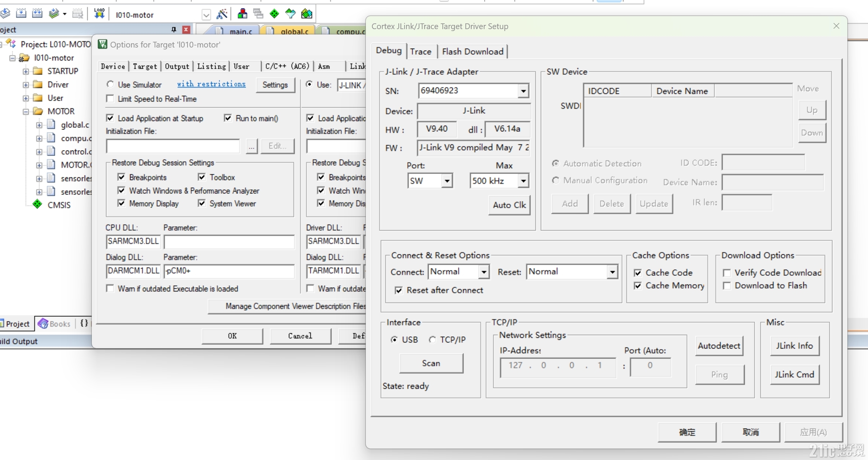
Task: Click the CMSIS green diamond icon
Action: tap(37, 204)
